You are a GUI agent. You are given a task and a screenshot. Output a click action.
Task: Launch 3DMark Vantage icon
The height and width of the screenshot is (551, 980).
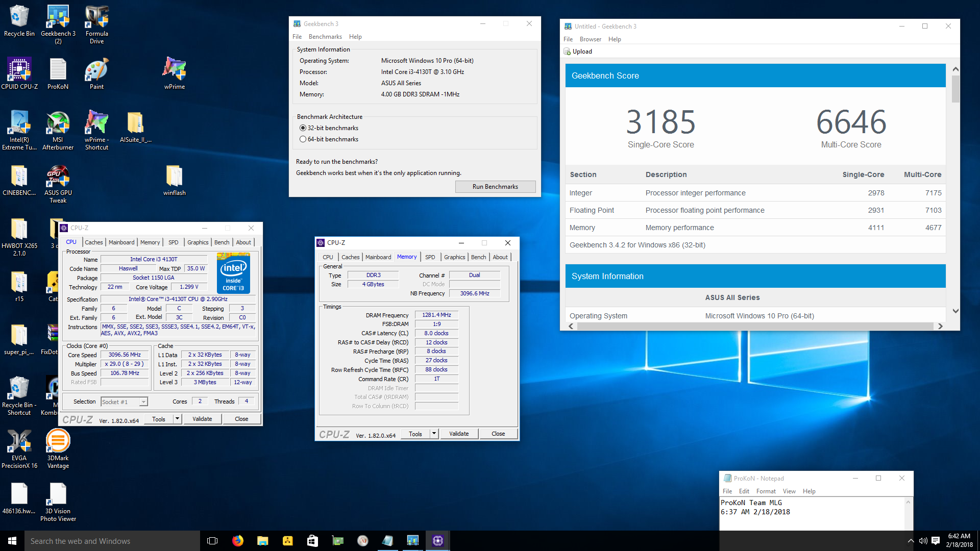(x=58, y=449)
